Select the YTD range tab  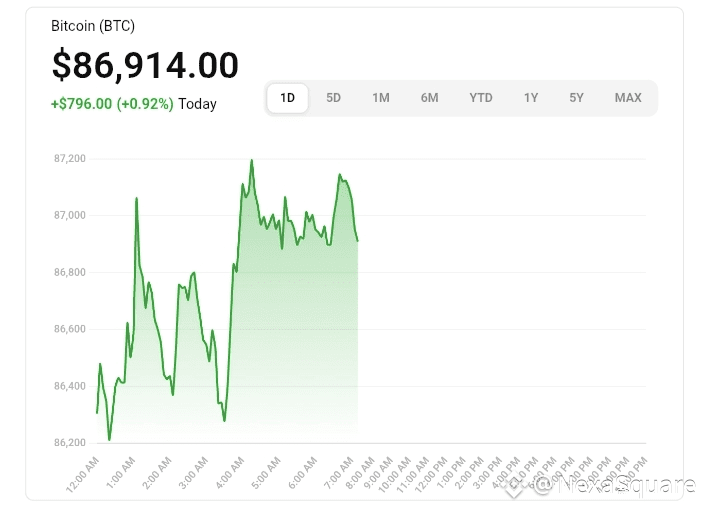tap(481, 98)
